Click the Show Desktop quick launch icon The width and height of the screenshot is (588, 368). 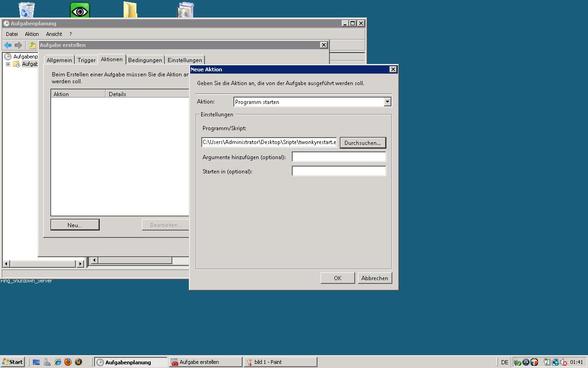pos(36,362)
